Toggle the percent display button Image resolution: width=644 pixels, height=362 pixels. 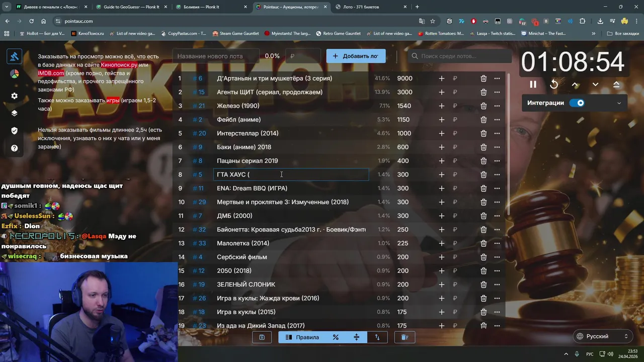point(336,337)
